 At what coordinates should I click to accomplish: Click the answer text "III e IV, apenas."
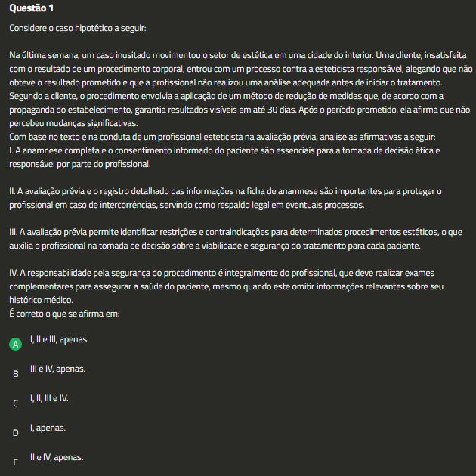tap(57, 369)
